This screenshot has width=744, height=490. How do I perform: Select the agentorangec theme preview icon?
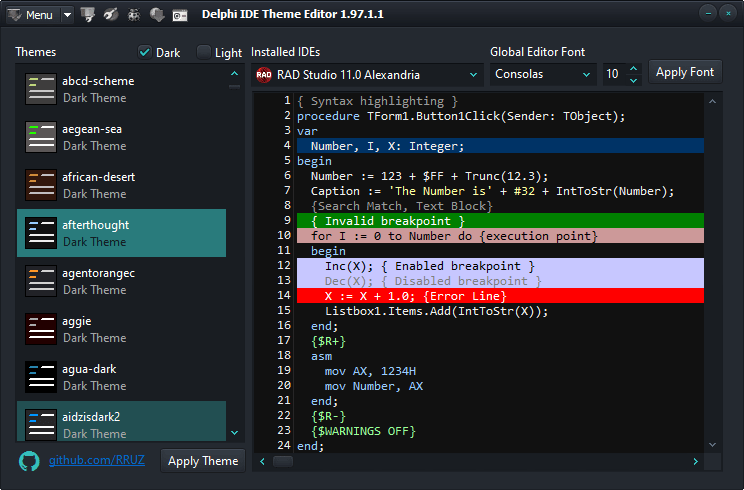(x=41, y=281)
